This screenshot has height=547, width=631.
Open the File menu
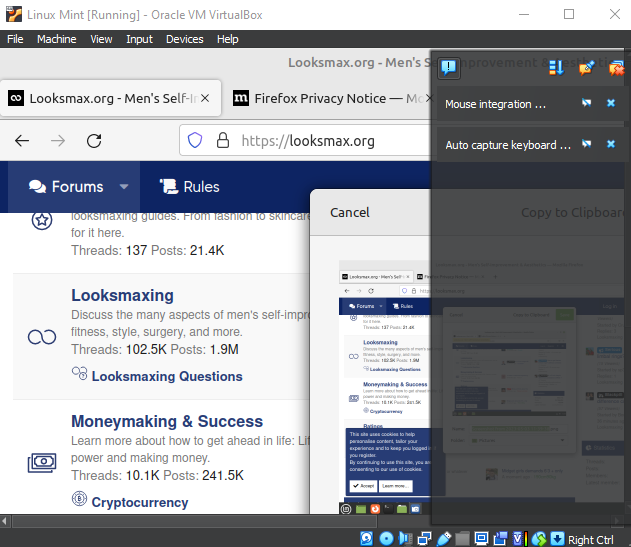pos(15,39)
